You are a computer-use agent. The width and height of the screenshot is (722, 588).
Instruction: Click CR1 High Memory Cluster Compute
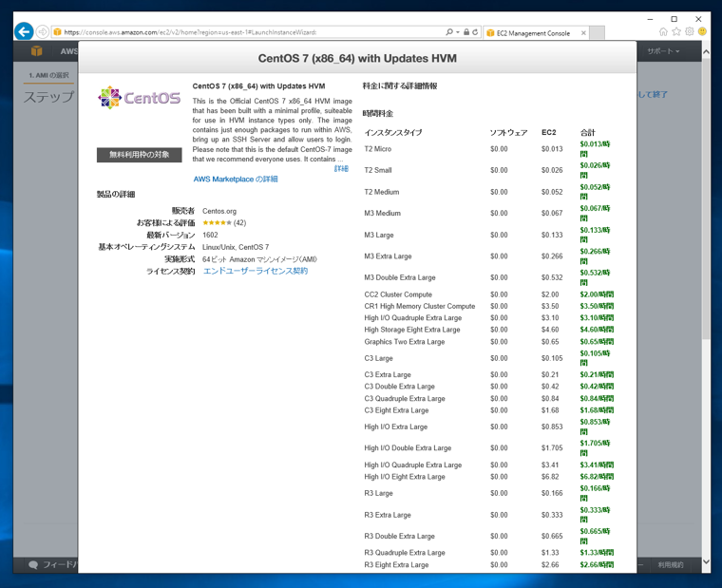[x=420, y=306]
